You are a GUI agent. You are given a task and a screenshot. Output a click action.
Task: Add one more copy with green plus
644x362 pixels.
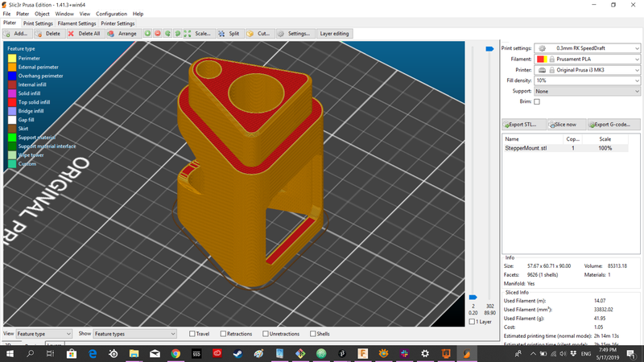(147, 34)
